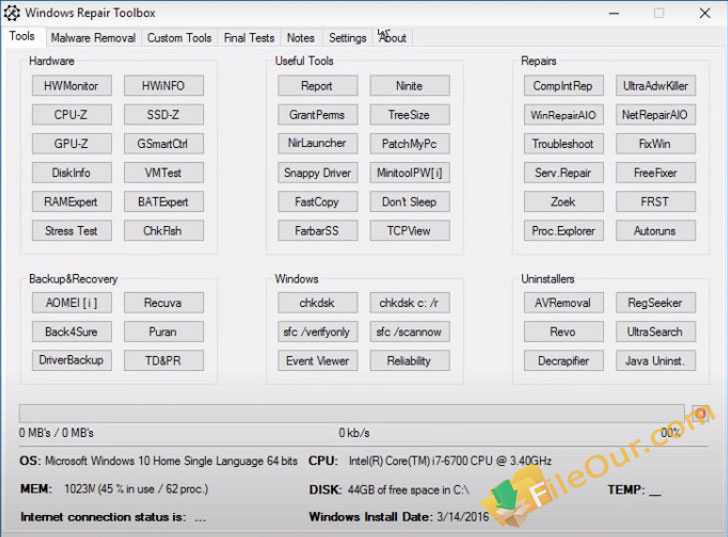Open TD&PR tool
This screenshot has height=537, width=728.
tap(163, 361)
